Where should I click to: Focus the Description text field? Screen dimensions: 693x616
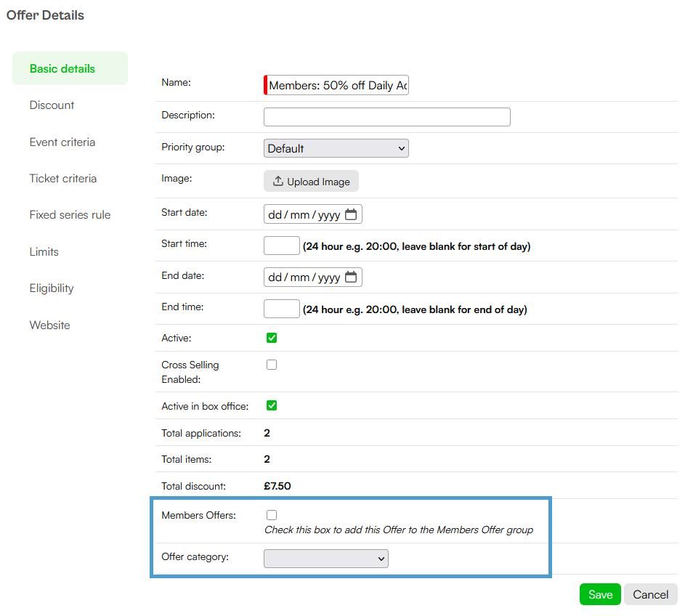point(387,117)
